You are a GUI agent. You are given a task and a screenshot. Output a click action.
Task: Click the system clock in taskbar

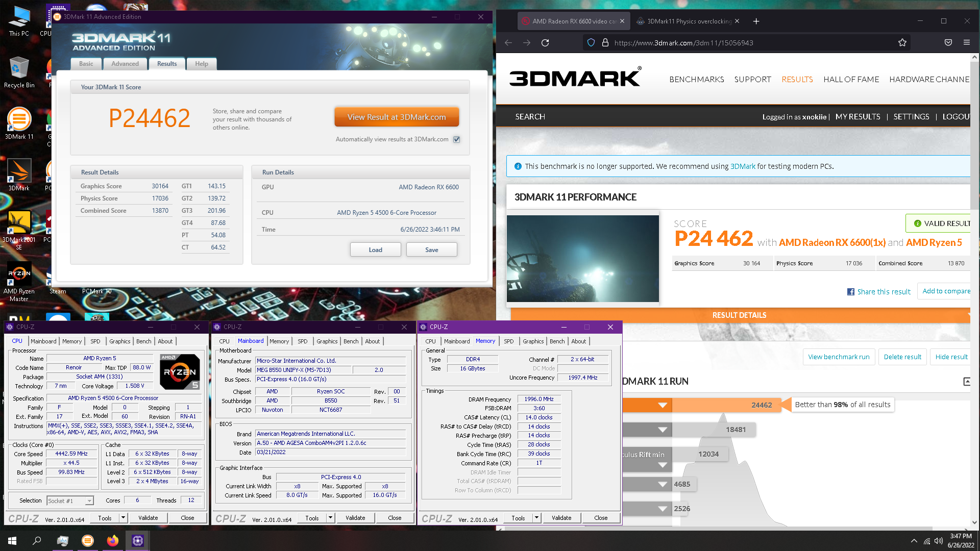961,541
